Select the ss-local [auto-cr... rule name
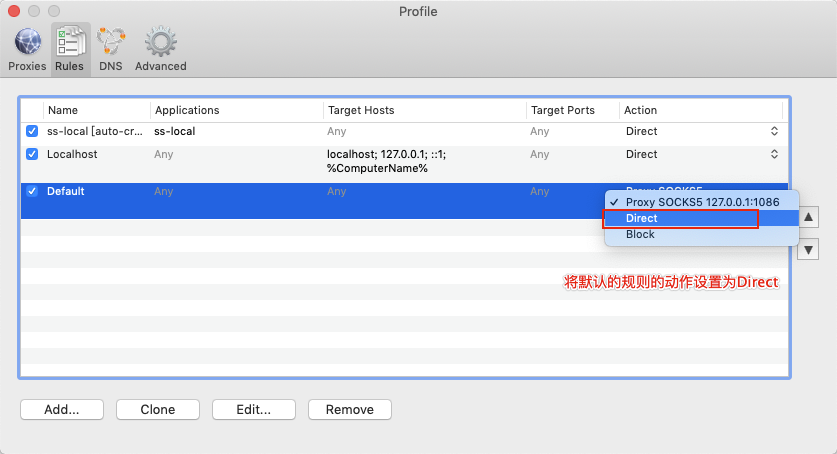This screenshot has width=837, height=454. 94,131
